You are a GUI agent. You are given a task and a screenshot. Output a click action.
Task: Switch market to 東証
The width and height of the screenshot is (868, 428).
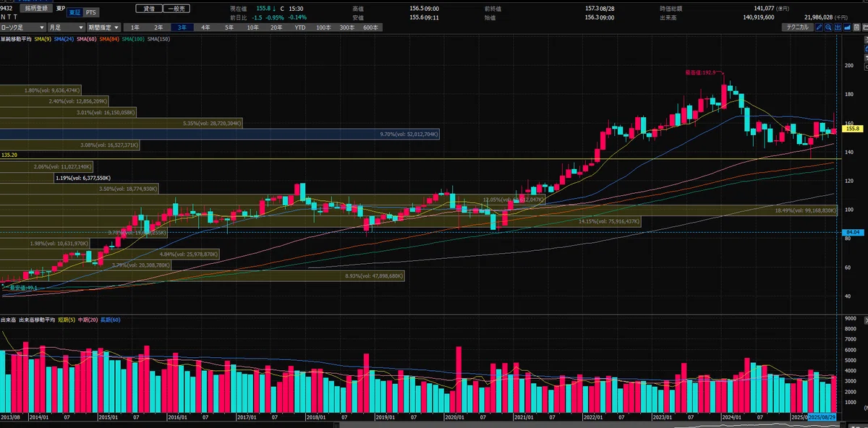click(x=73, y=13)
